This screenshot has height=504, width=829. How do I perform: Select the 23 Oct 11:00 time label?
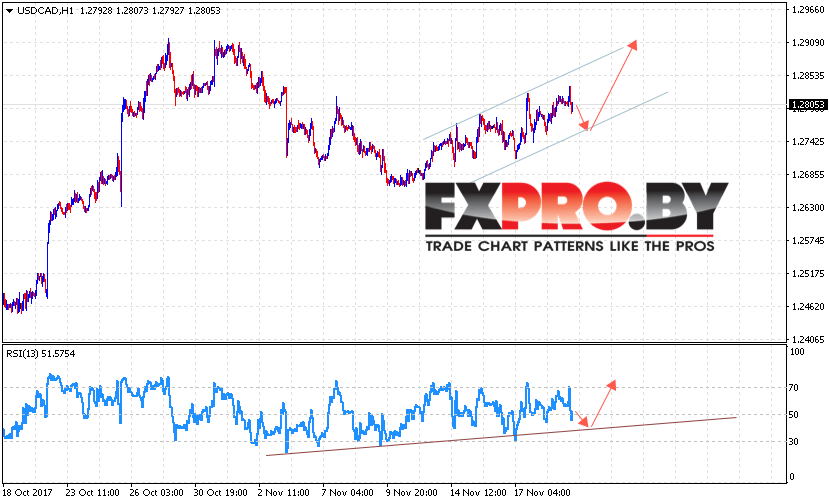93,492
